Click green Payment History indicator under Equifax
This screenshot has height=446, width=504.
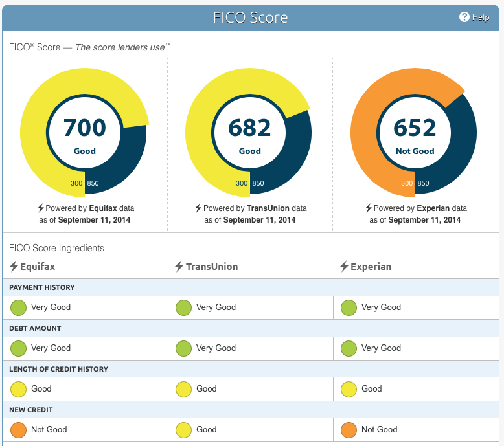[x=18, y=307]
